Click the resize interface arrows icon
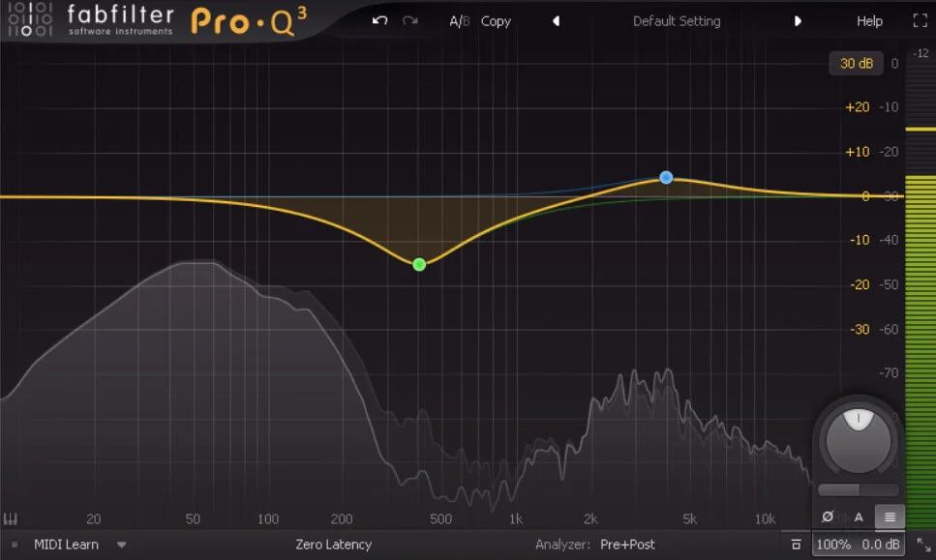 pyautogui.click(x=923, y=545)
